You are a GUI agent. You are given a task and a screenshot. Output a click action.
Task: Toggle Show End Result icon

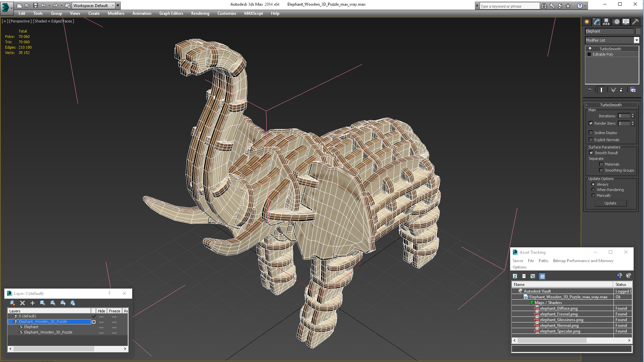coord(601,90)
